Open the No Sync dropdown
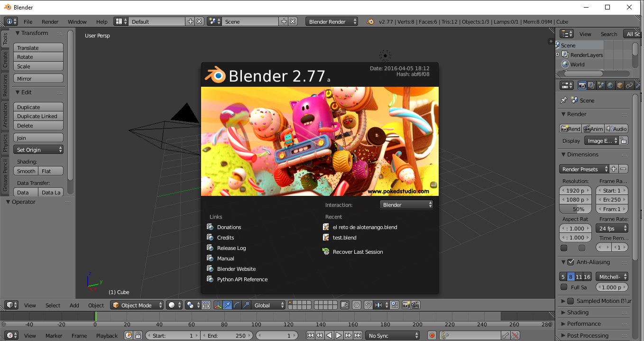 (392, 335)
